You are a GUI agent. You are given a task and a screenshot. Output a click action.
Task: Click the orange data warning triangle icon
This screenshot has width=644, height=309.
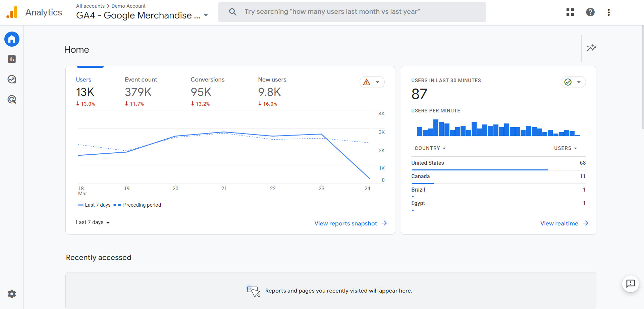(x=367, y=82)
